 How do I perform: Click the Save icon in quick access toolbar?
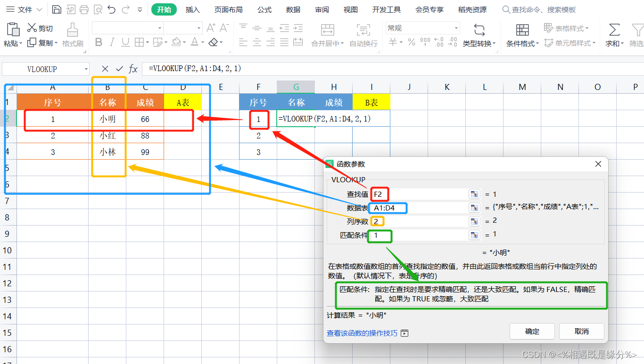[57, 9]
